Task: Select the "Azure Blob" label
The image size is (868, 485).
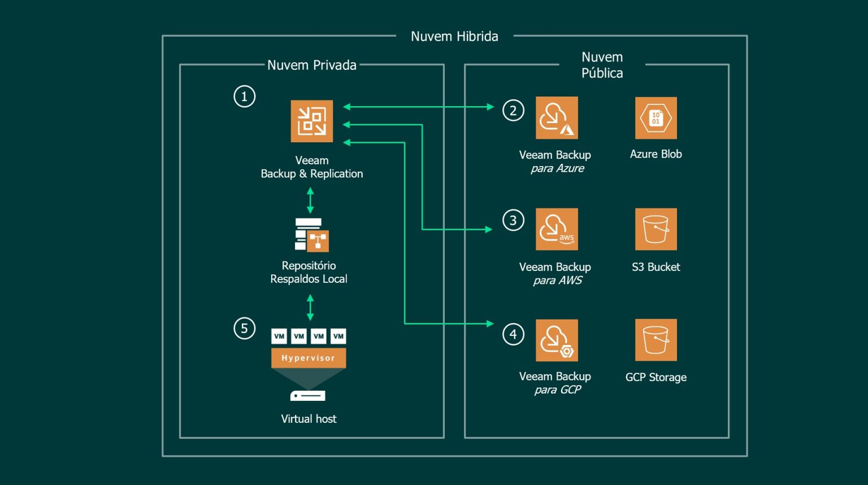Action: [x=656, y=154]
